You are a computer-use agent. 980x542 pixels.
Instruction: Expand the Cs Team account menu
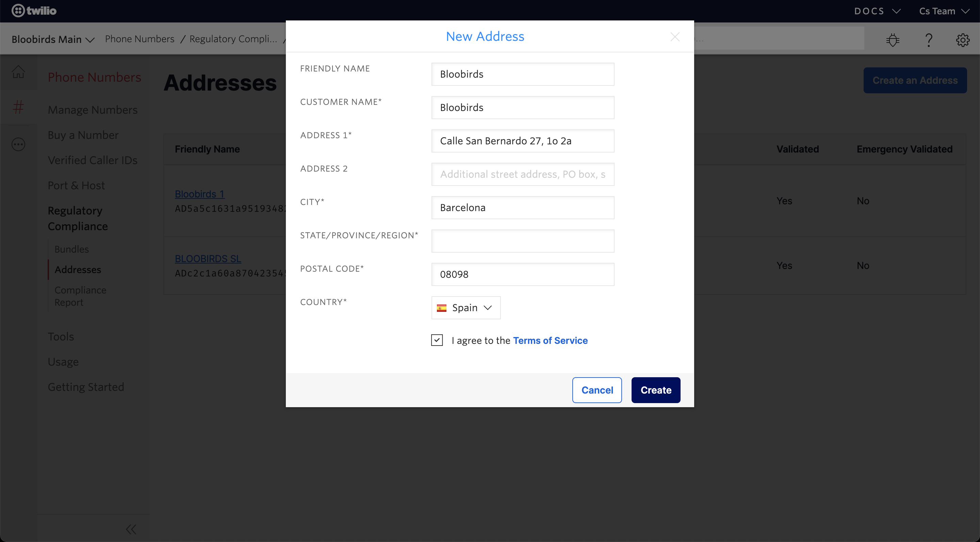point(944,11)
